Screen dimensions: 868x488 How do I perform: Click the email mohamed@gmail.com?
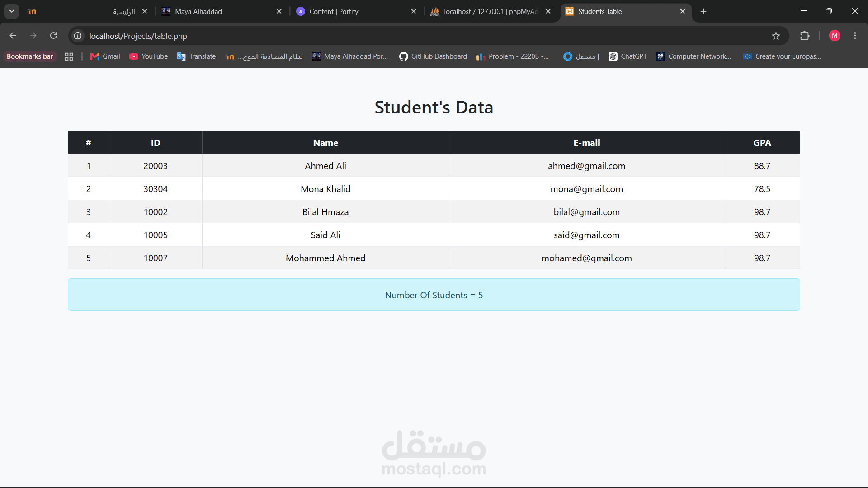587,258
